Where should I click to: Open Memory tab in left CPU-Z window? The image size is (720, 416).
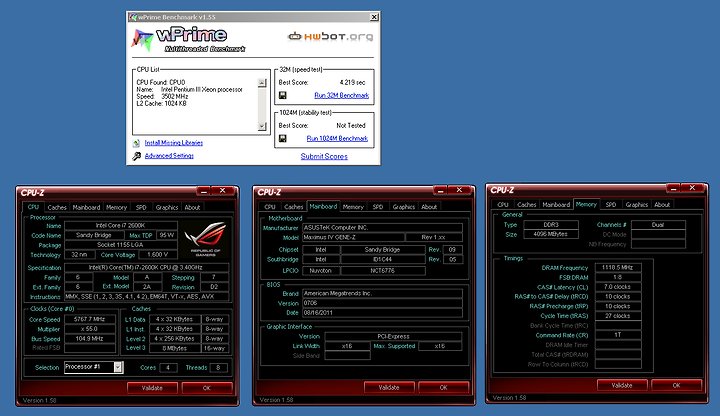(x=117, y=208)
